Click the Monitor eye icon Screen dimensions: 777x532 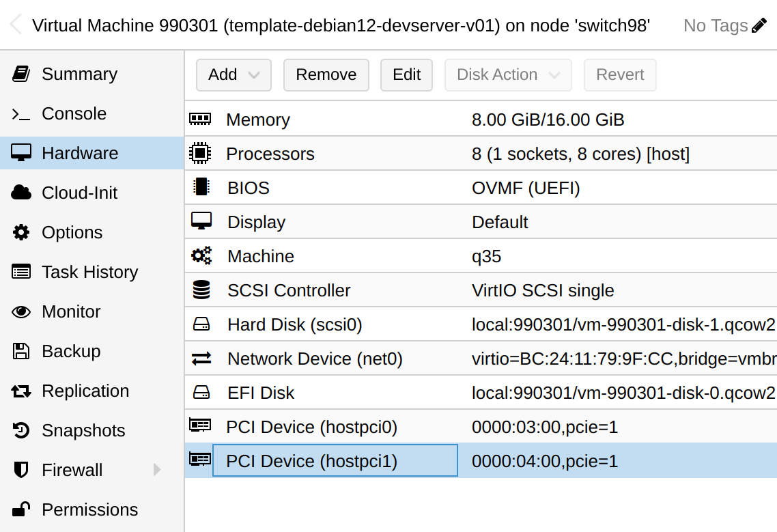click(x=20, y=311)
